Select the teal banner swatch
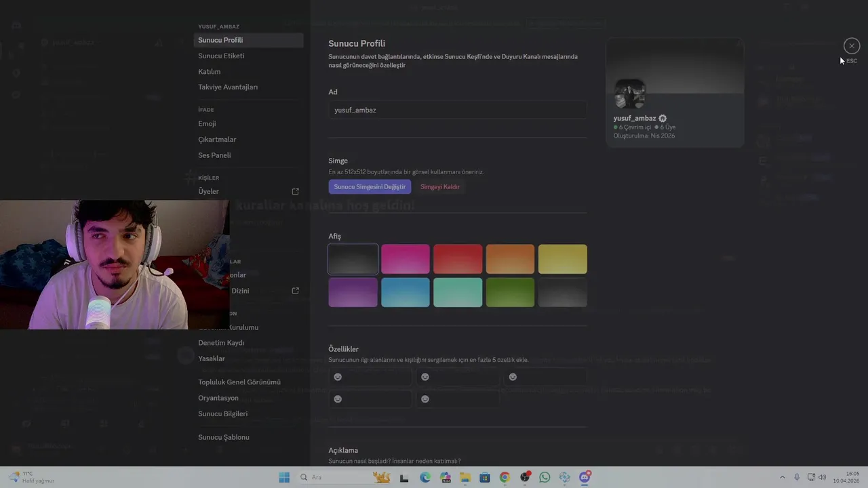 458,292
